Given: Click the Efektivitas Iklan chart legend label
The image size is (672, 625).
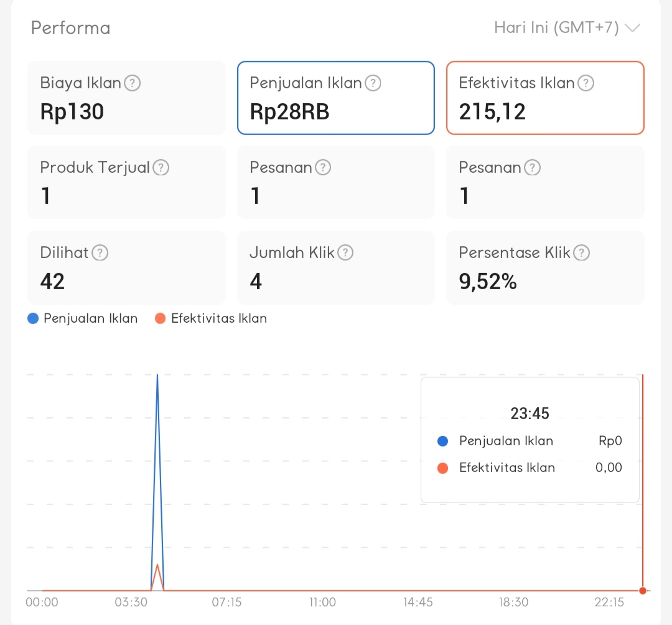Looking at the screenshot, I should [x=219, y=318].
